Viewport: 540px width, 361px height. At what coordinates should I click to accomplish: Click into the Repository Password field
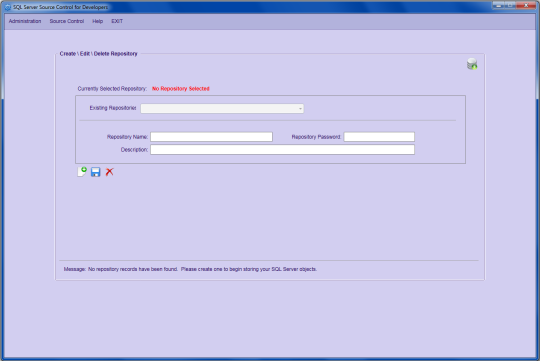point(379,137)
